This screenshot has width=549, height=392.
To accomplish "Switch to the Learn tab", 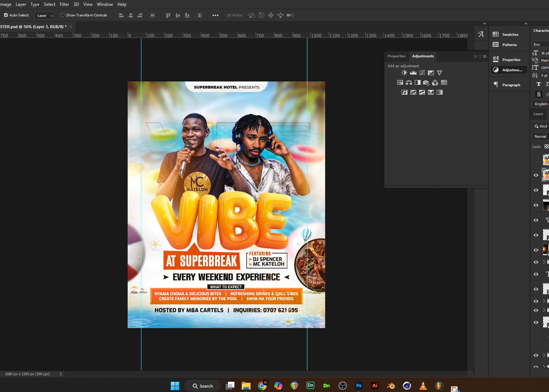I will (538, 114).
